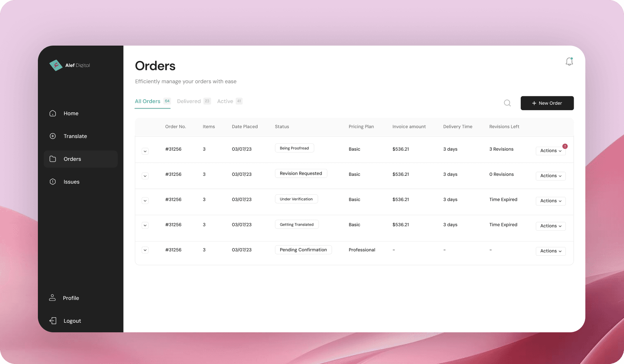Open Actions dropdown for Being Proofread order
624x364 pixels.
551,151
